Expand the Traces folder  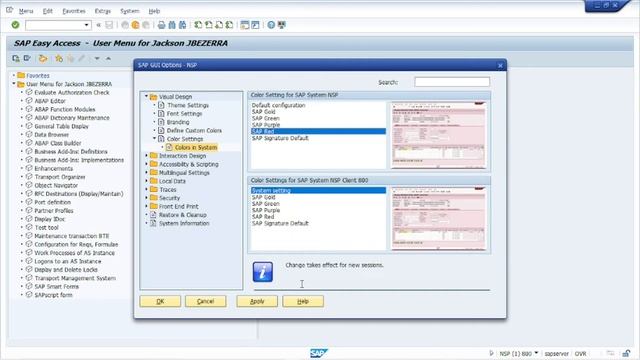pyautogui.click(x=146, y=189)
